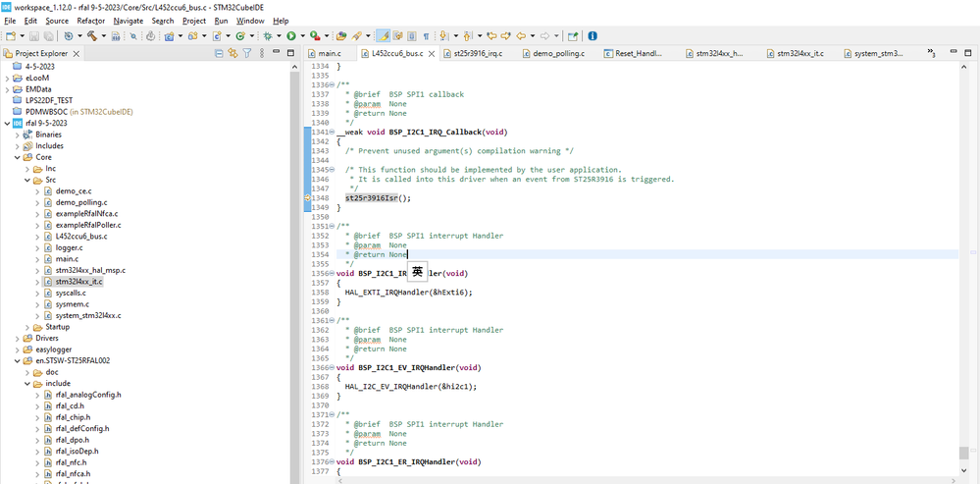Click the Save All toolbar icon
The width and height of the screenshot is (980, 484).
point(48,36)
